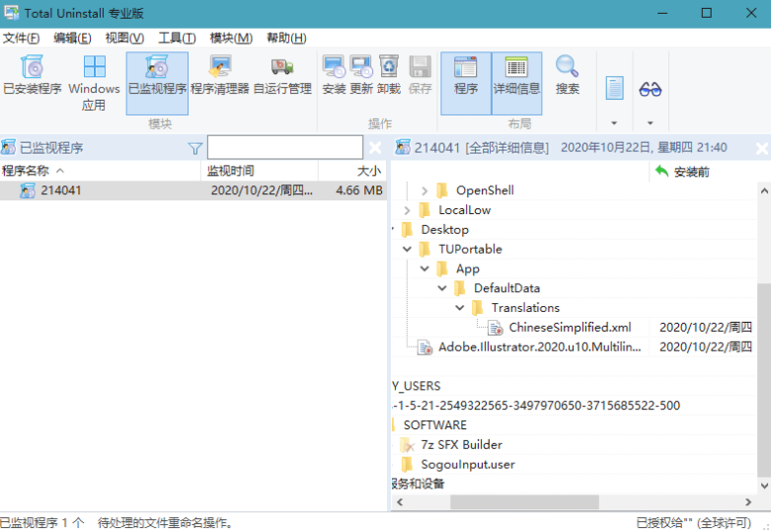
Task: Click the Adobe.Illustrator file icon
Action: pyautogui.click(x=424, y=347)
